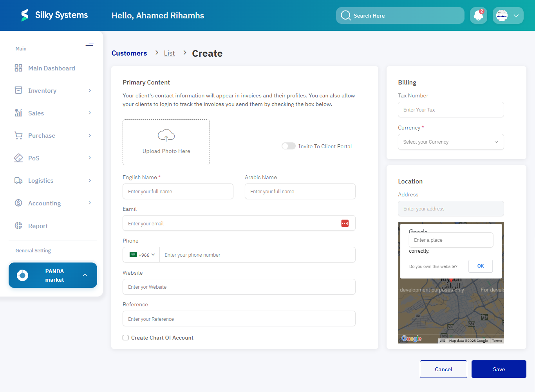Navigate to List in the breadcrumb

(x=169, y=53)
